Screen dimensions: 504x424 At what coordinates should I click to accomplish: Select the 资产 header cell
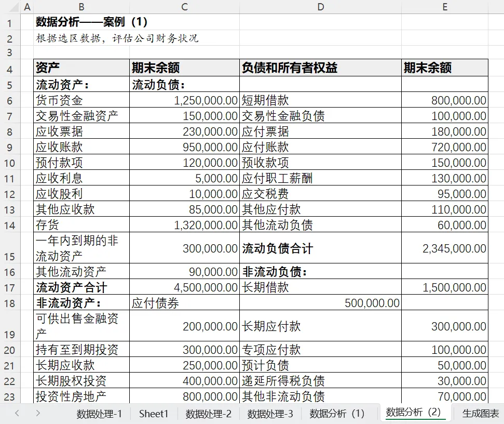81,68
